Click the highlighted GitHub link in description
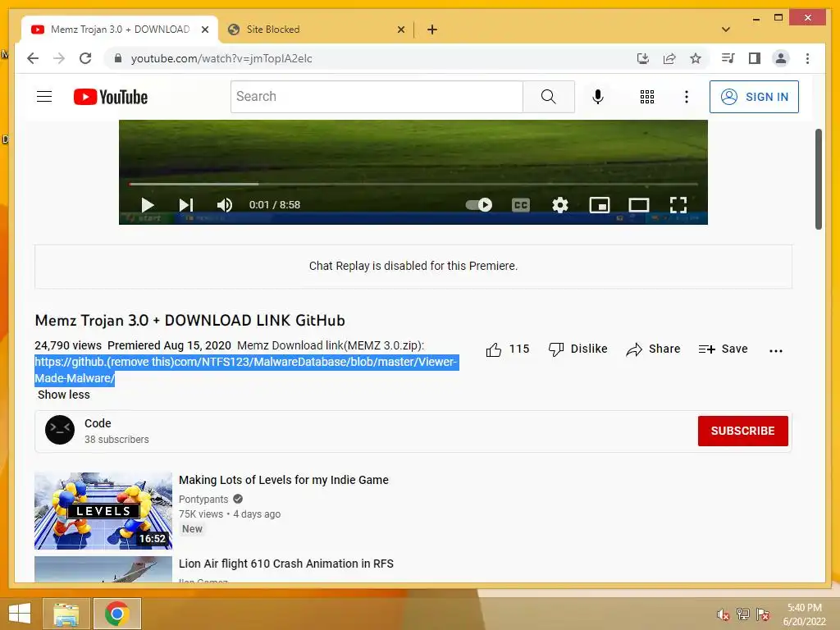The width and height of the screenshot is (840, 630). click(245, 370)
